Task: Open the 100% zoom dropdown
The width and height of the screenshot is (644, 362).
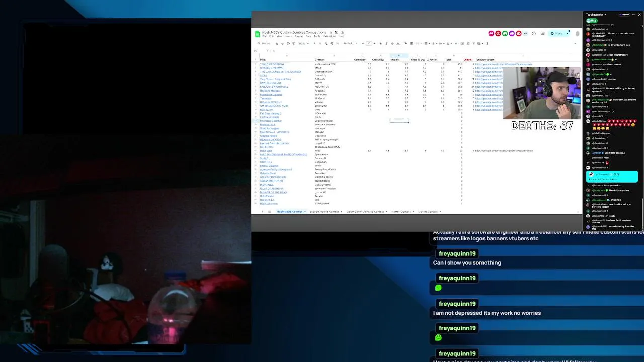Action: (303, 43)
